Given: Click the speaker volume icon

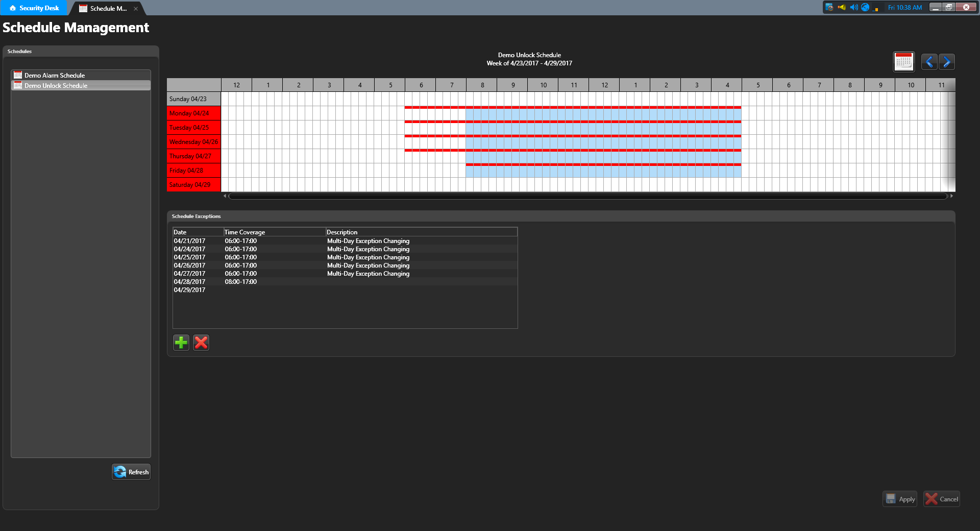Looking at the screenshot, I should click(x=853, y=7).
